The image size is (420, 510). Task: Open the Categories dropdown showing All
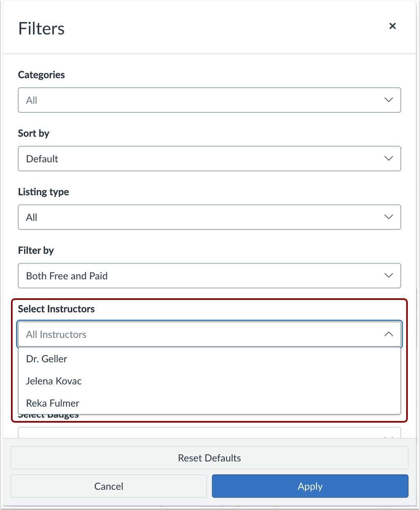click(209, 100)
